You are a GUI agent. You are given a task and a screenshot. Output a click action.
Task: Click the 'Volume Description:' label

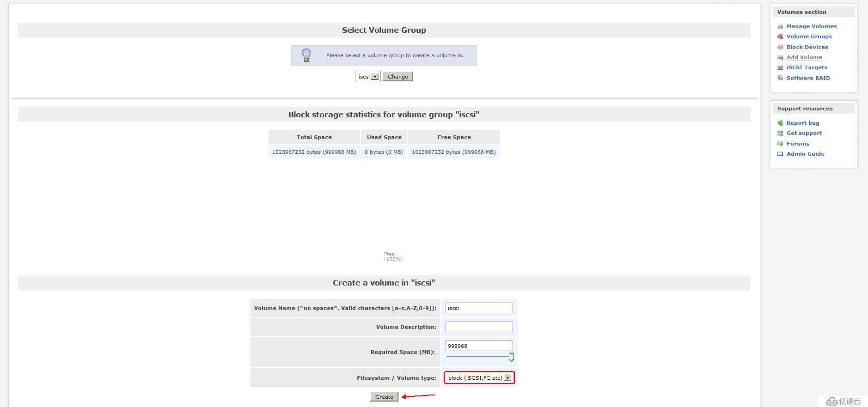coord(406,327)
